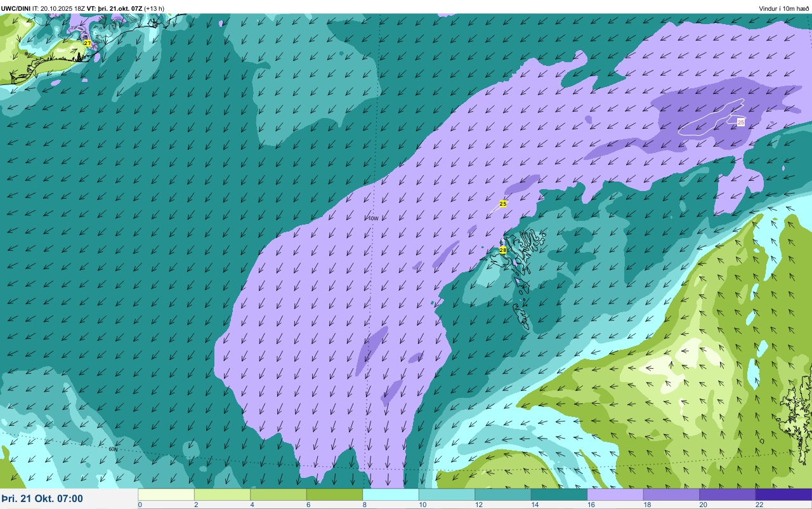Select the 8–10 m/s pale cyan legend swatch
Viewport: 812px width, 509px height.
point(391,494)
